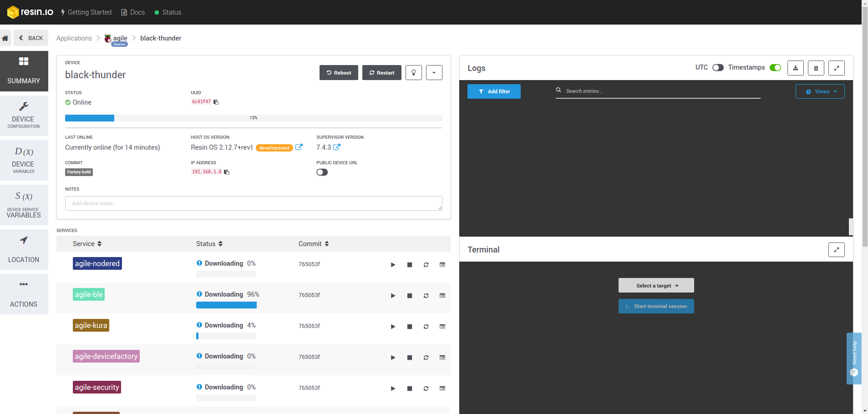Restart the agile-nodered service
The height and width of the screenshot is (414, 868).
(x=426, y=265)
